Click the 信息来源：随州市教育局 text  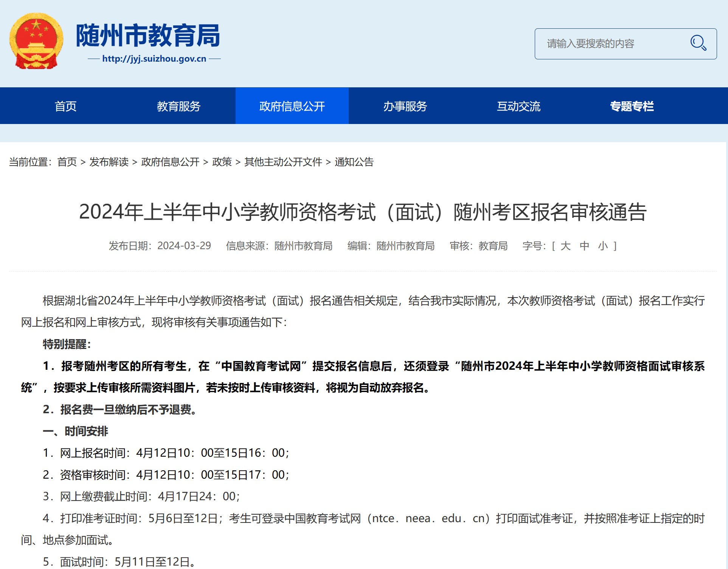pyautogui.click(x=279, y=246)
